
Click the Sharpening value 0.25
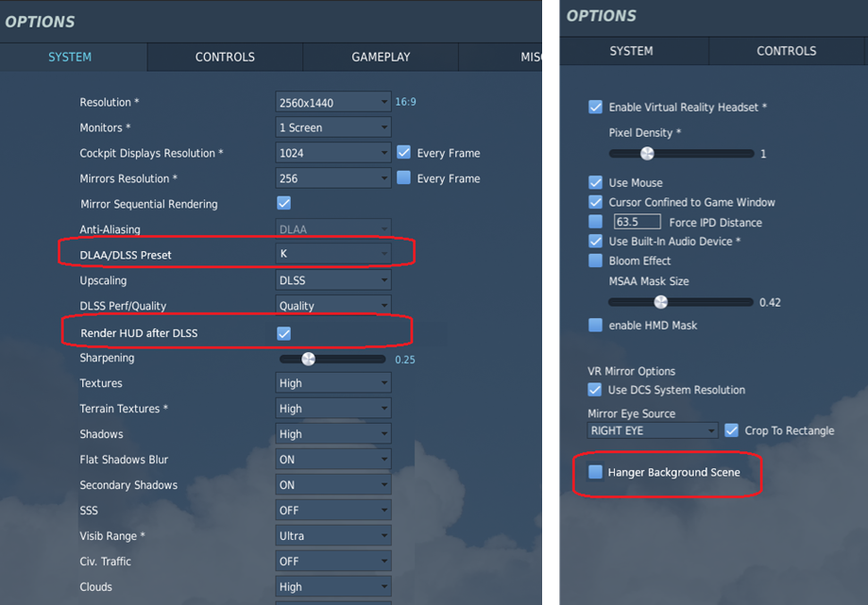[x=404, y=360]
